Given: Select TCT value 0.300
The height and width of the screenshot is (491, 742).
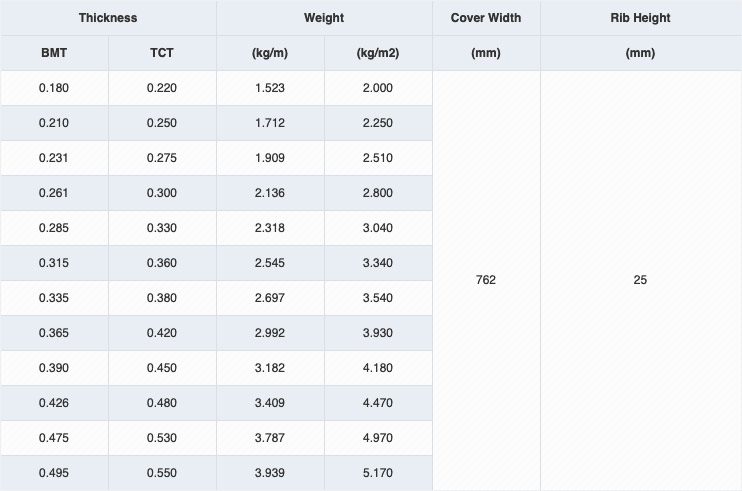Looking at the screenshot, I should [x=162, y=193].
